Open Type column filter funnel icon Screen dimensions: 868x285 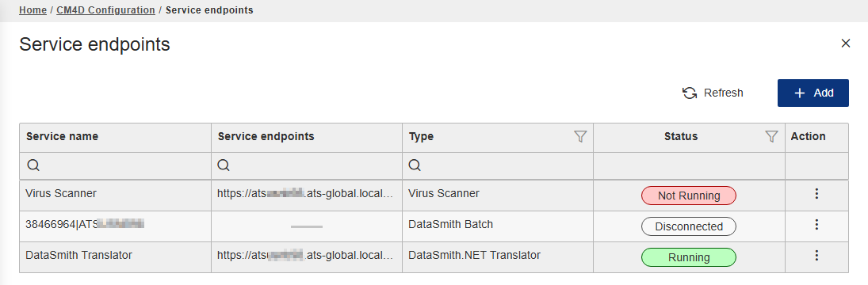(x=580, y=136)
